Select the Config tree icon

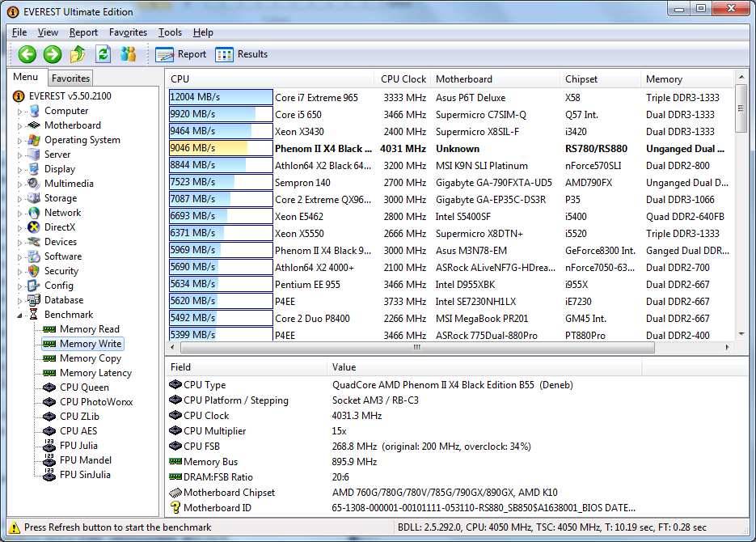click(x=34, y=286)
